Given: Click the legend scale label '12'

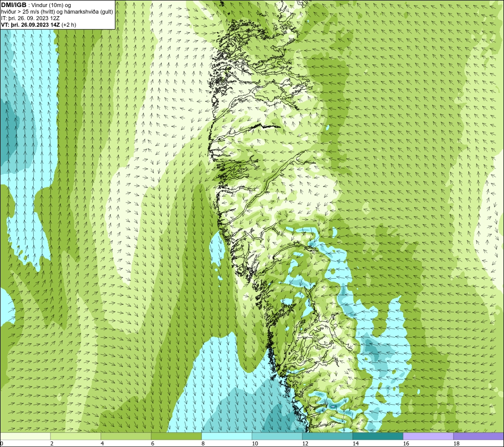Looking at the screenshot, I should (305, 444).
